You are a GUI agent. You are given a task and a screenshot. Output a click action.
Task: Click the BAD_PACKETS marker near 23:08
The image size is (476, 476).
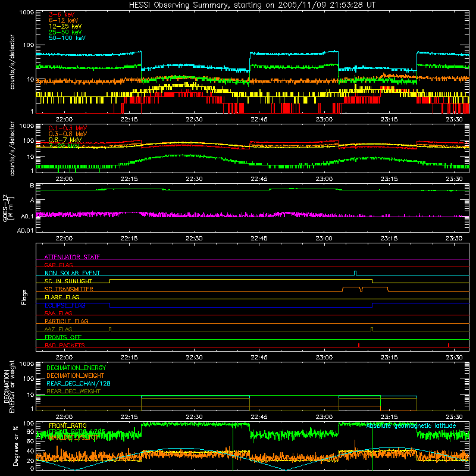tap(359, 345)
